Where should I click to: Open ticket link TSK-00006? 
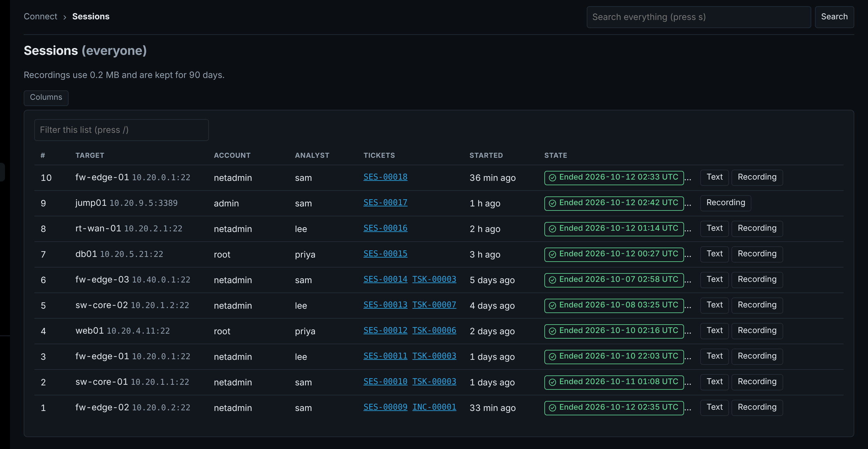pyautogui.click(x=434, y=330)
